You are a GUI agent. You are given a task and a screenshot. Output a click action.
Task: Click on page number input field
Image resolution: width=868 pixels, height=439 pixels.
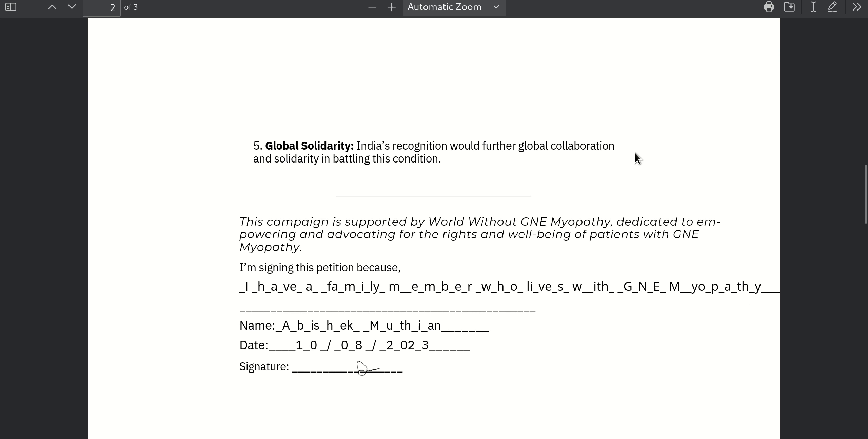point(113,7)
